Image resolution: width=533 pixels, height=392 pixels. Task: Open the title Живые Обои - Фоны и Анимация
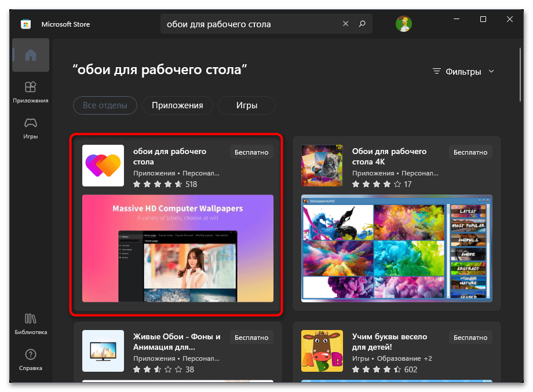tap(177, 342)
